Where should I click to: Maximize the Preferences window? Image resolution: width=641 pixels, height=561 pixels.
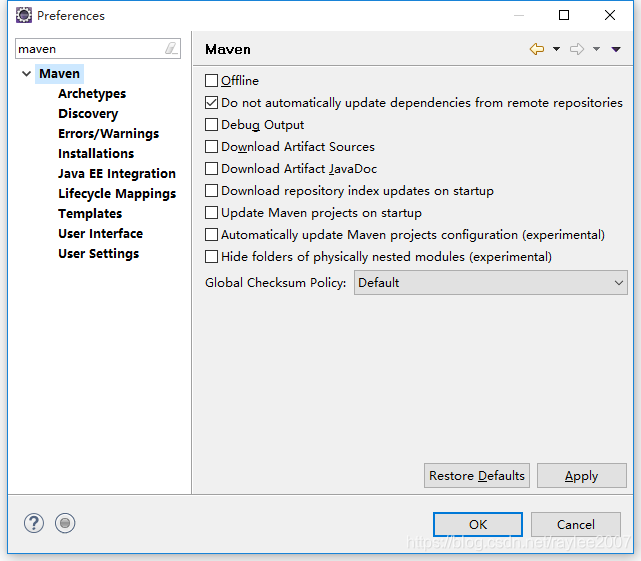(x=564, y=15)
